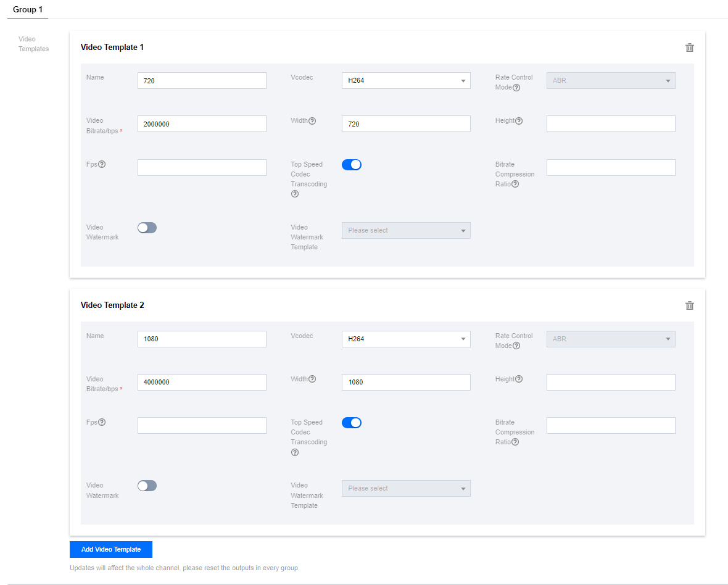Focus empty Fps field in Template 1
Viewport: 728px width, 585px height.
(202, 168)
